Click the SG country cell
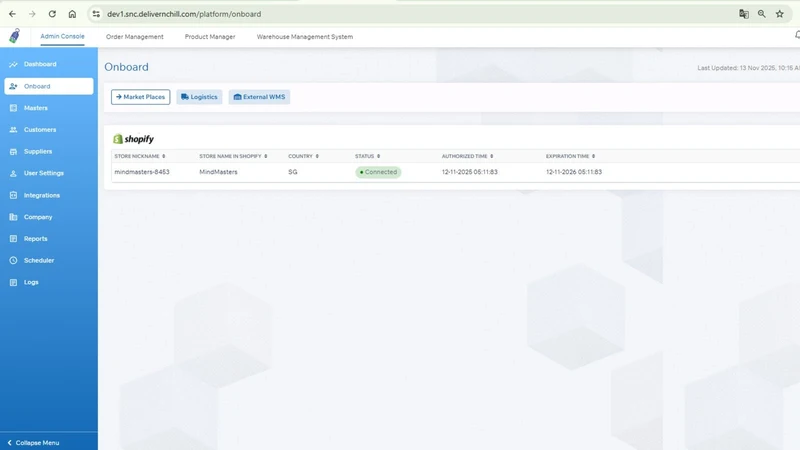 292,172
